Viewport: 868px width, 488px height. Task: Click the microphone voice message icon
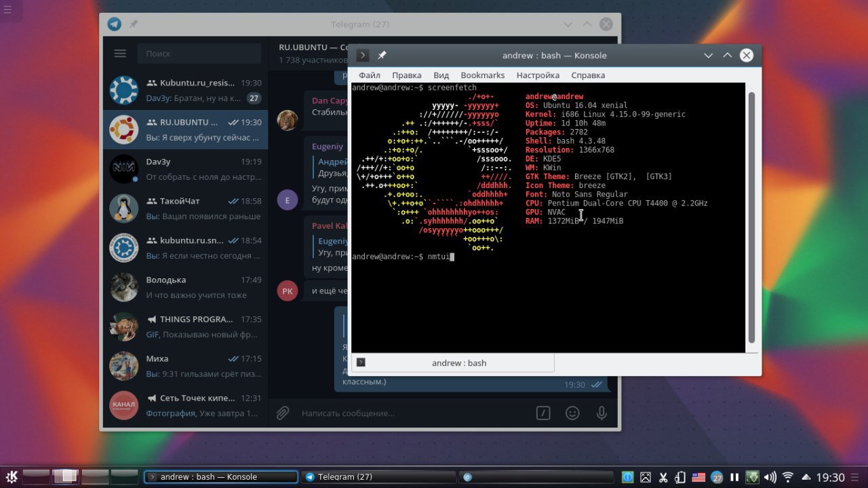tap(601, 413)
